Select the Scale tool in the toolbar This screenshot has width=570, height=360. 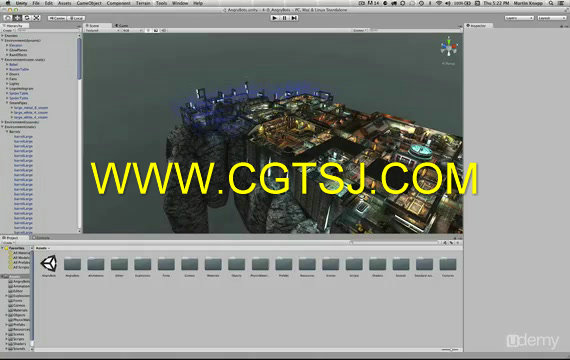[36, 18]
